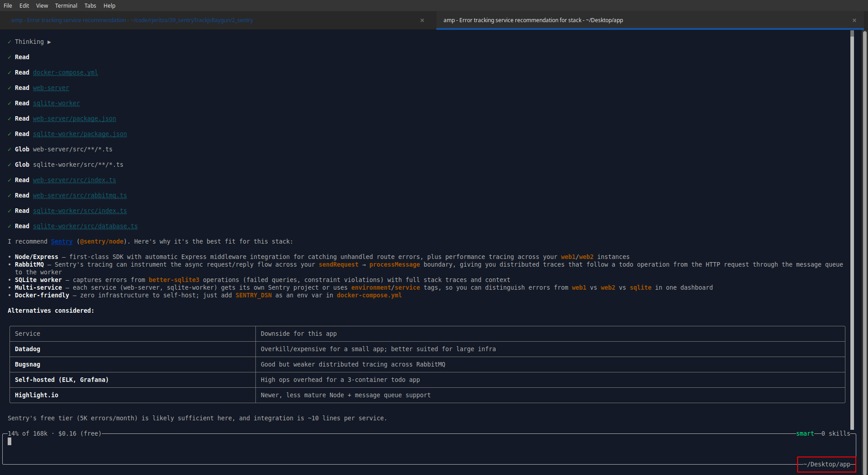Open the Terminal menu
868x475 pixels.
66,5
